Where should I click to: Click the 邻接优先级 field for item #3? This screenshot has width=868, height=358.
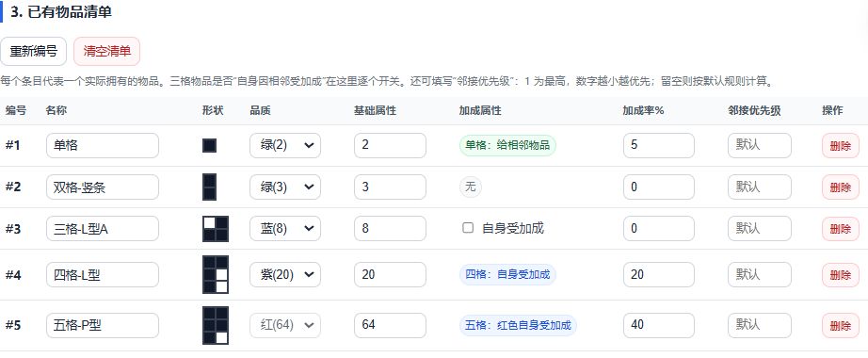coord(760,228)
